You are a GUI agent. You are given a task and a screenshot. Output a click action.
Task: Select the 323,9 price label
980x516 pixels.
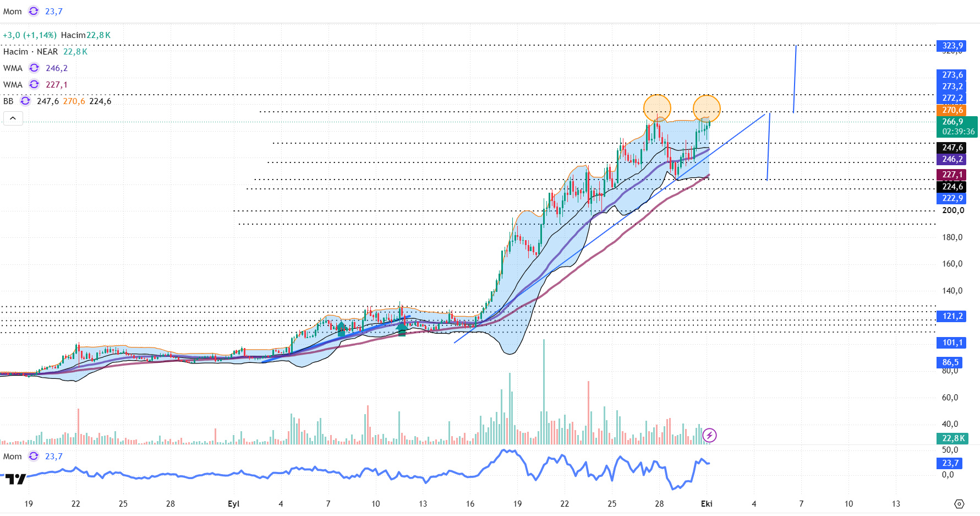(x=952, y=46)
